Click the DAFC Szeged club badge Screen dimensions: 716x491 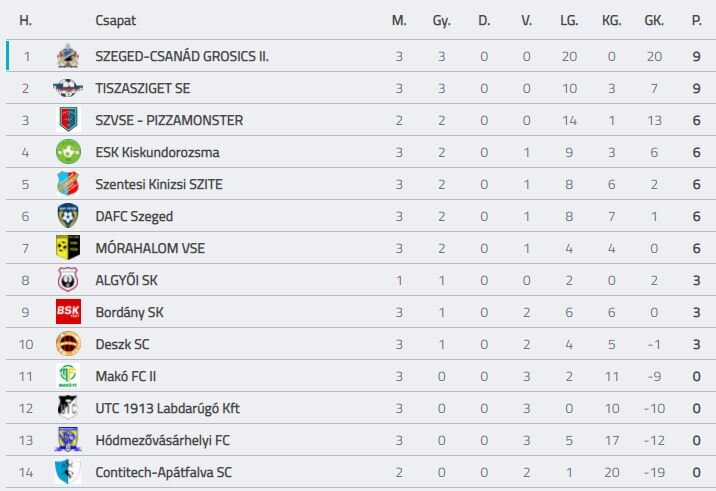coord(67,216)
